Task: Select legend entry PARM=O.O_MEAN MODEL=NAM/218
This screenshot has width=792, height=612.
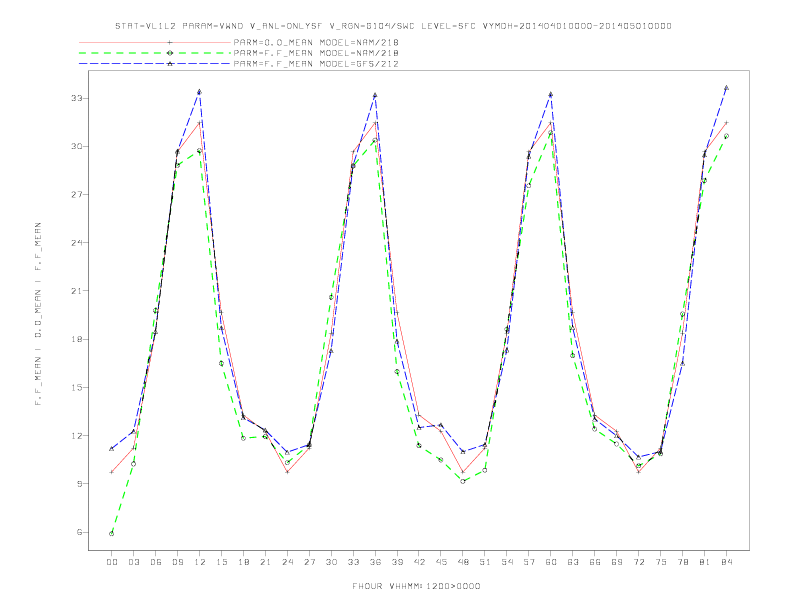Action: [x=316, y=42]
